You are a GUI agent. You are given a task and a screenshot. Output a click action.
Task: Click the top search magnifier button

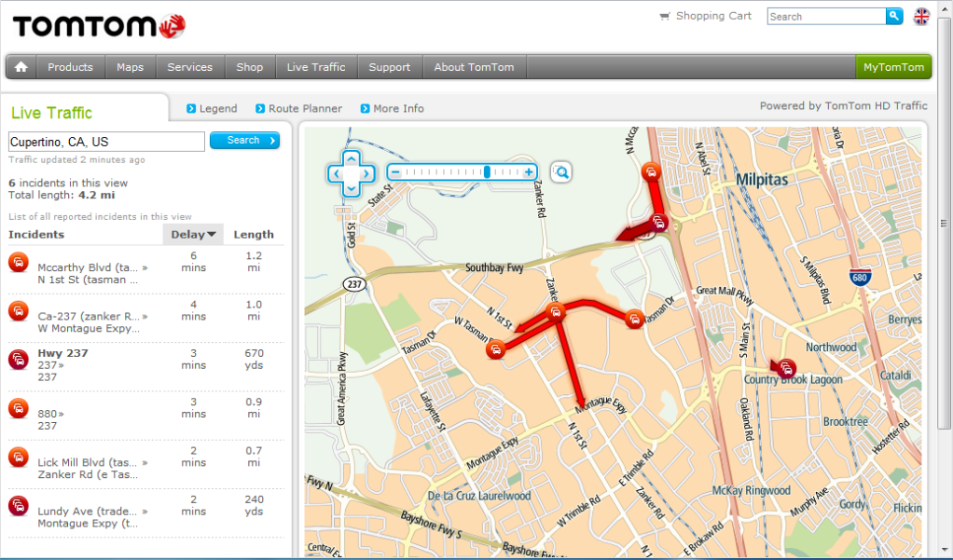[894, 17]
